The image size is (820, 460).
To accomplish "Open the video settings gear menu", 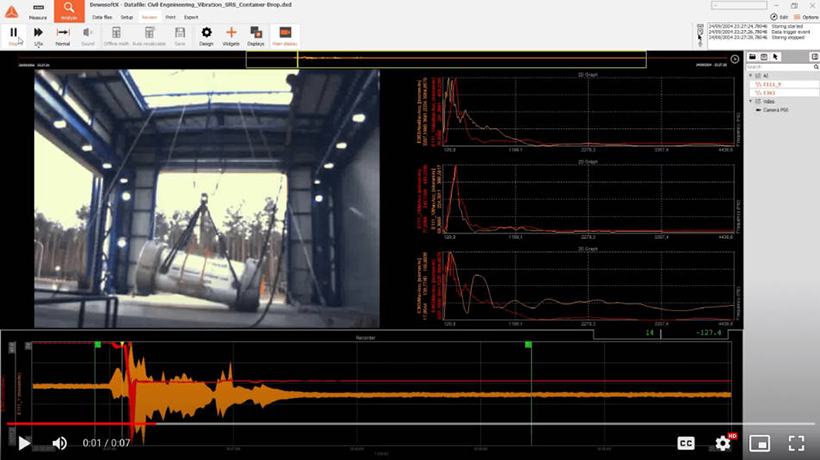I will pos(723,443).
